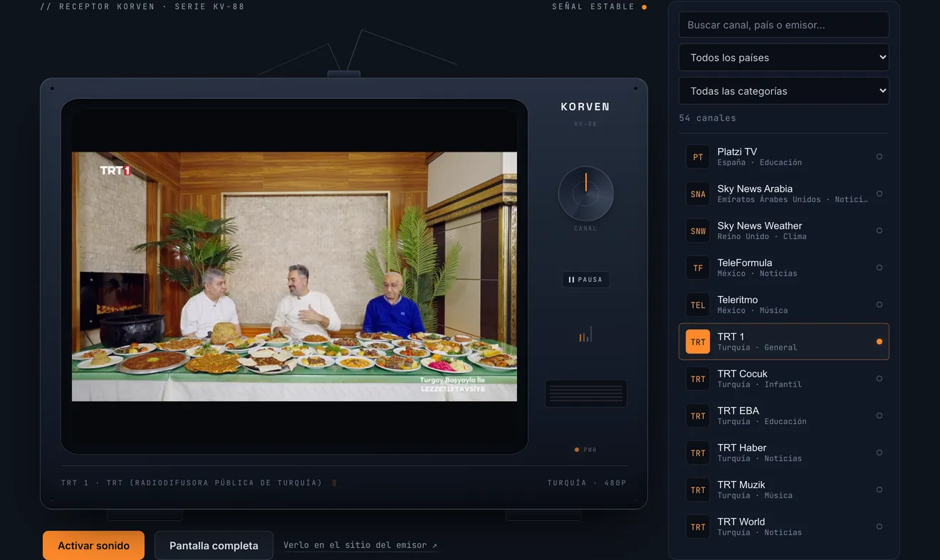Switch to TRT Cocuk channel
Image resolution: width=940 pixels, height=560 pixels.
point(784,379)
